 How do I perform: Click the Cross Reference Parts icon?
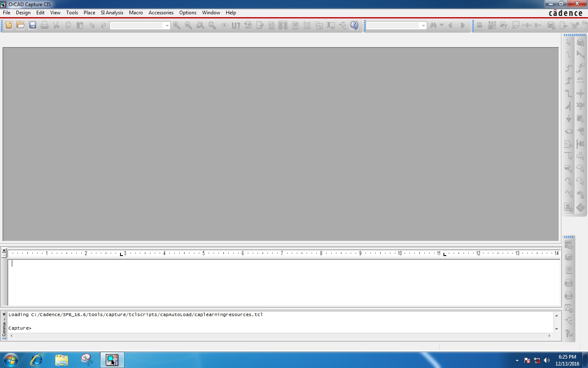(x=283, y=25)
